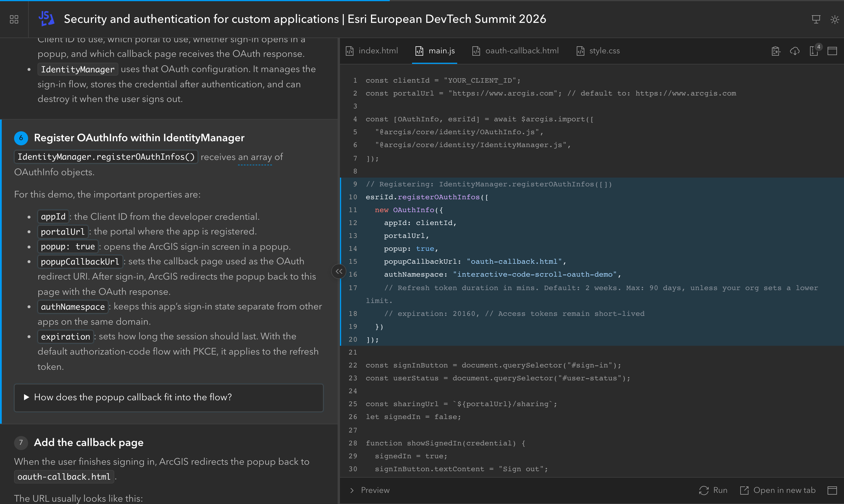Viewport: 844px width, 504px height.
Task: Click Open in new tab
Action: pyautogui.click(x=778, y=490)
